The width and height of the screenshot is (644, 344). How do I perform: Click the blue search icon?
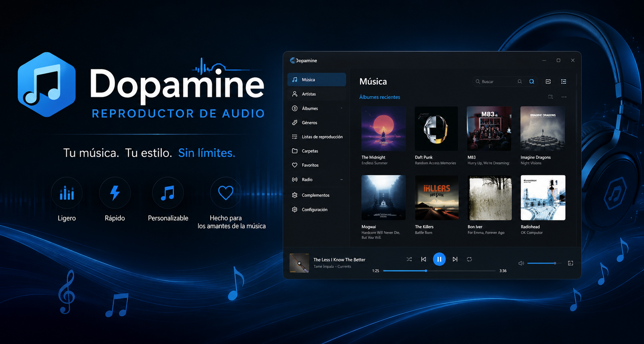[x=532, y=81]
